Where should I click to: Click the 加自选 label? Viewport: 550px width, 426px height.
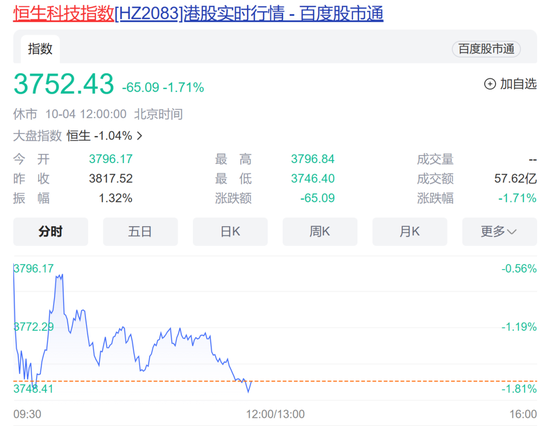click(518, 84)
